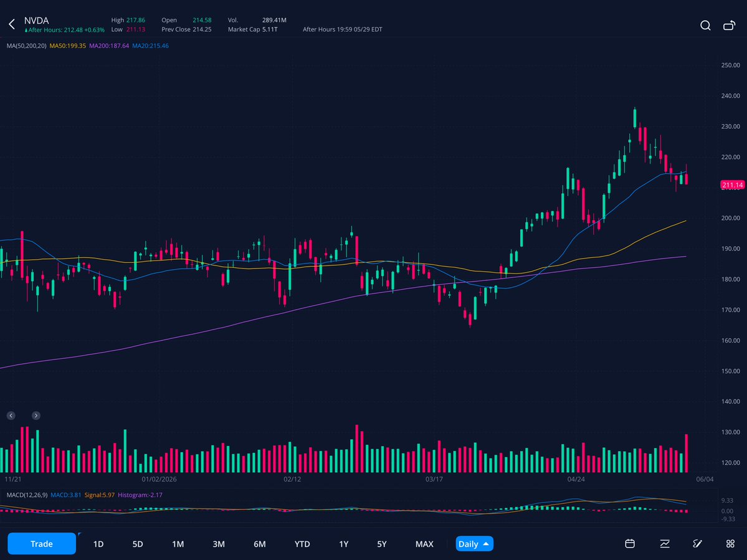Click the NVDA ticker title
747x560 pixels.
[x=36, y=21]
